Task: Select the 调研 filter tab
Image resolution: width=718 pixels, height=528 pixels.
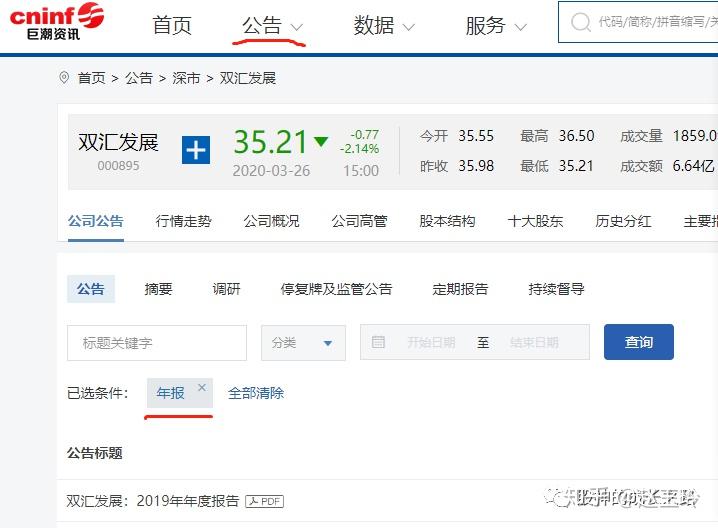Action: 226,289
